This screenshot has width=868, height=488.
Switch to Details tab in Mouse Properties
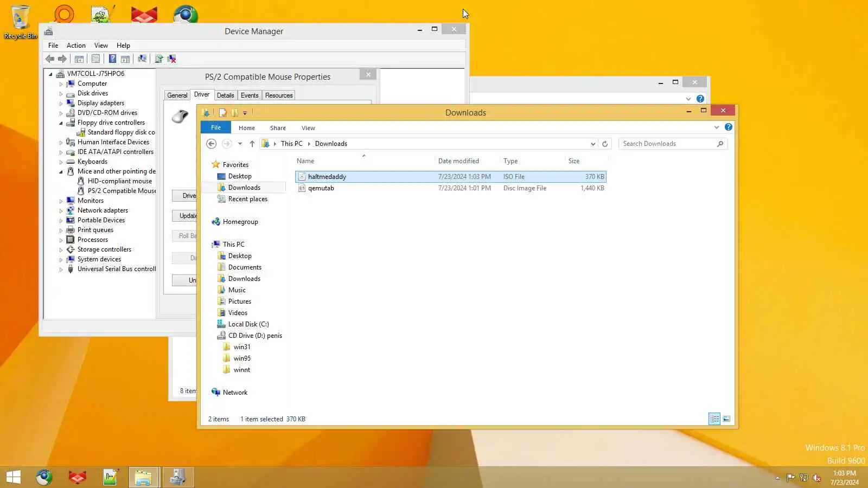tap(225, 95)
